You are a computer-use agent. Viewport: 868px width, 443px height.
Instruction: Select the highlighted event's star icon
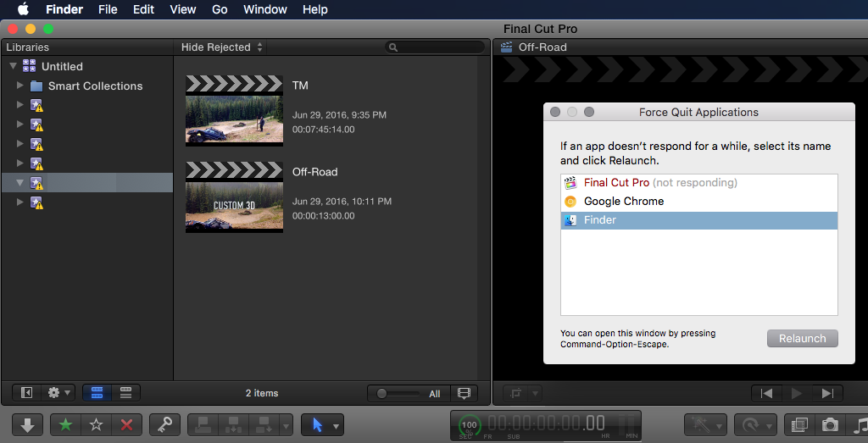click(x=36, y=183)
